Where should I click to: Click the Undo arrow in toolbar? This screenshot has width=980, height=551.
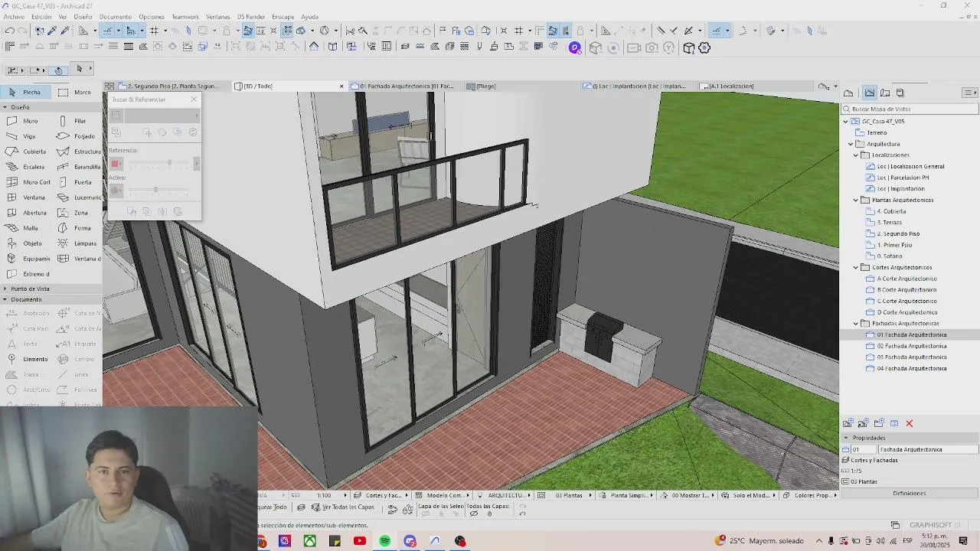[9, 31]
